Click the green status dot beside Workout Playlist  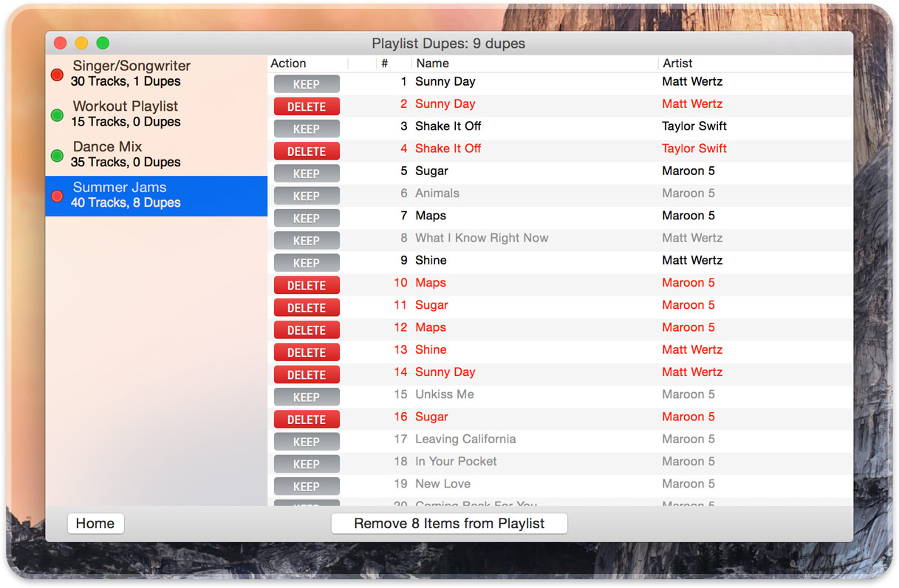[x=56, y=114]
